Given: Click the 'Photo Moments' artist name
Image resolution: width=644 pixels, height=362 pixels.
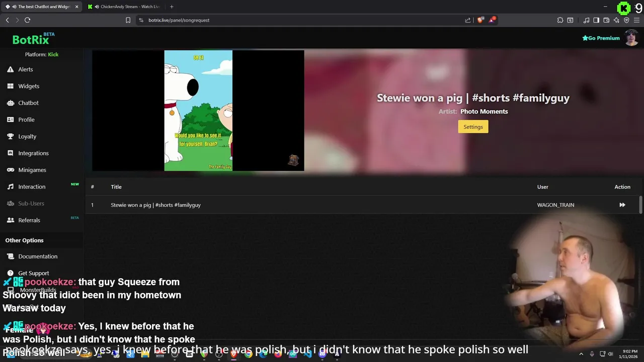Looking at the screenshot, I should [484, 112].
